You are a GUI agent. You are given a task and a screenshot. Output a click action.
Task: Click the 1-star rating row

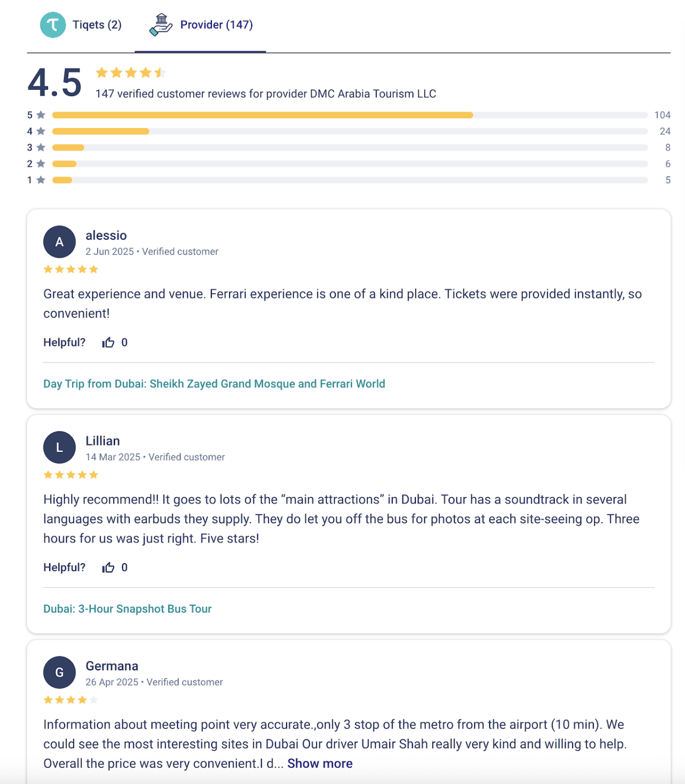[x=350, y=180]
